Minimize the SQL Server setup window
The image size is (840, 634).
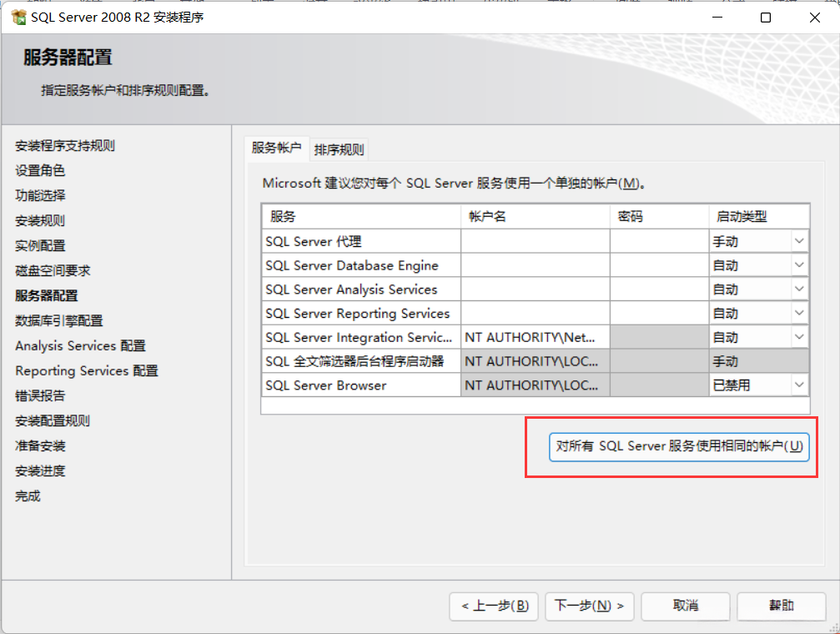(x=717, y=18)
